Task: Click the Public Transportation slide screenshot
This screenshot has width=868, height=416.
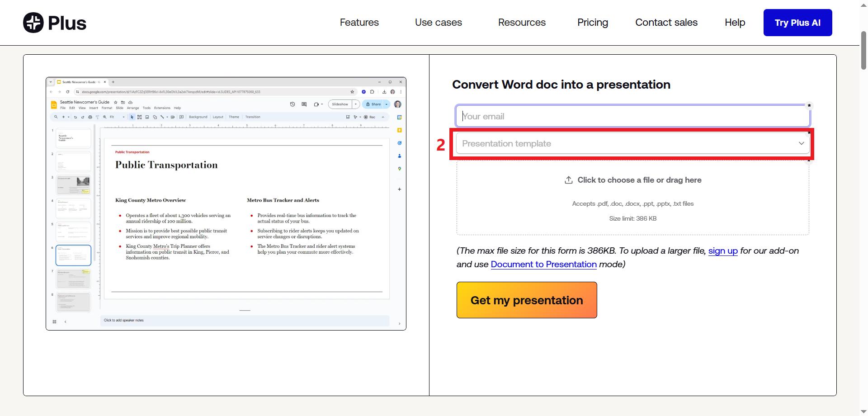Action: [x=226, y=203]
